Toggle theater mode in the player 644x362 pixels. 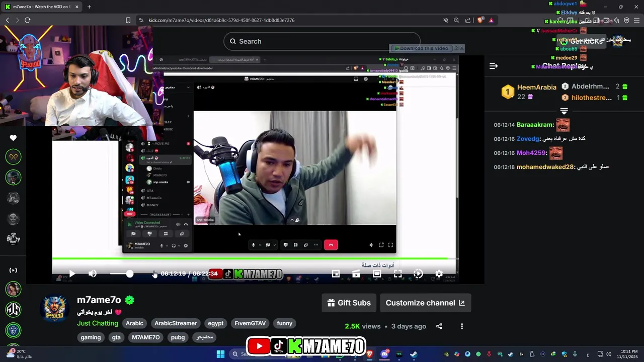point(377,274)
